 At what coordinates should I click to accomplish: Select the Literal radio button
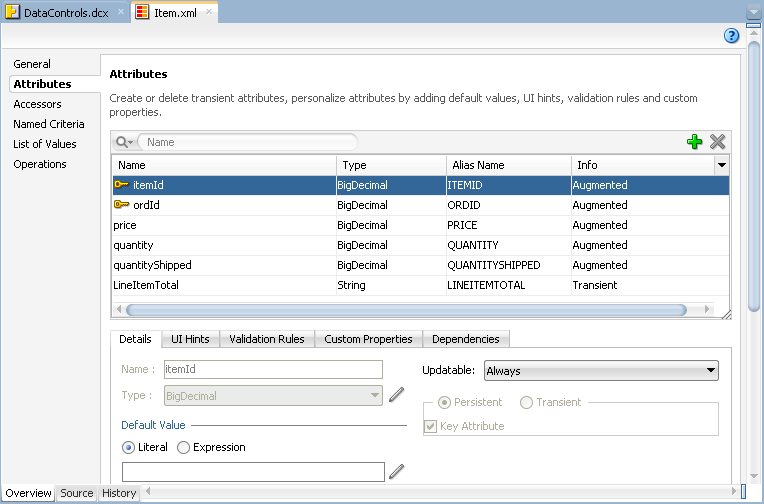[x=128, y=447]
